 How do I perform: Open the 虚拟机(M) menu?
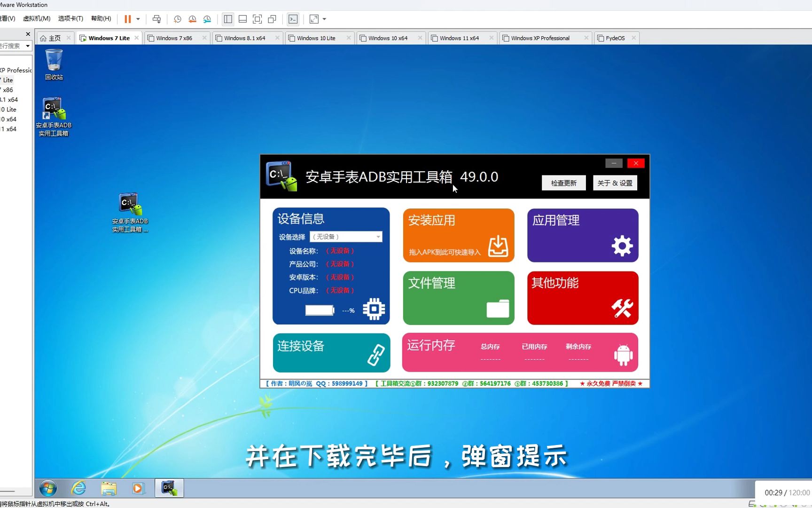[x=37, y=19]
